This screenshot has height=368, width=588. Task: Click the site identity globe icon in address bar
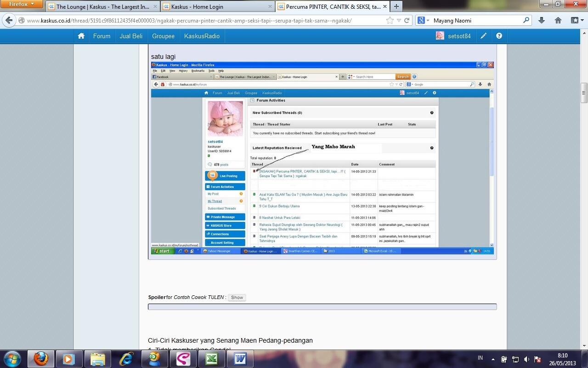[22, 20]
